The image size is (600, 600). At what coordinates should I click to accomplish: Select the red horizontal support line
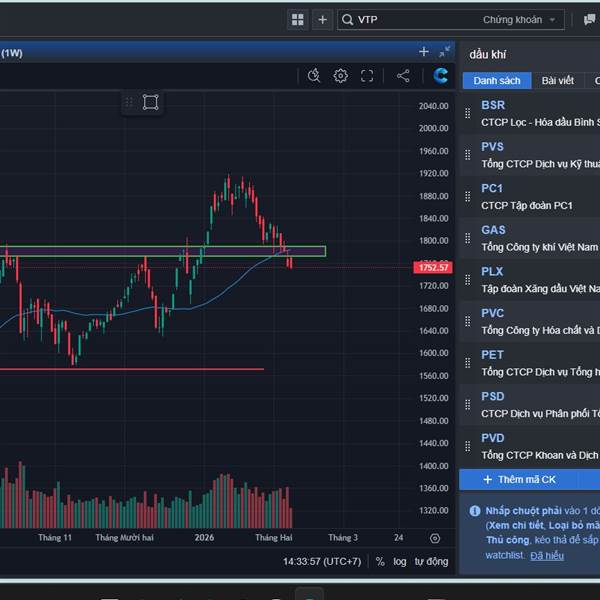coord(132,369)
